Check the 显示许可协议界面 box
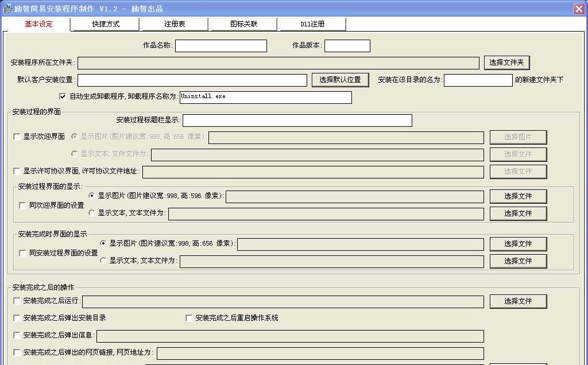Viewport: 588px width, 365px height. point(17,172)
